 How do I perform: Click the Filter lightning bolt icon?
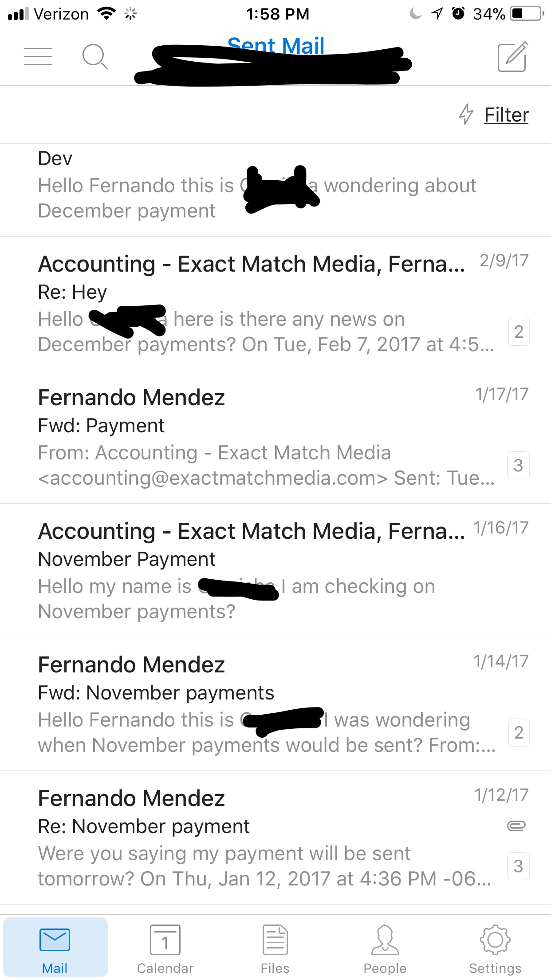466,114
